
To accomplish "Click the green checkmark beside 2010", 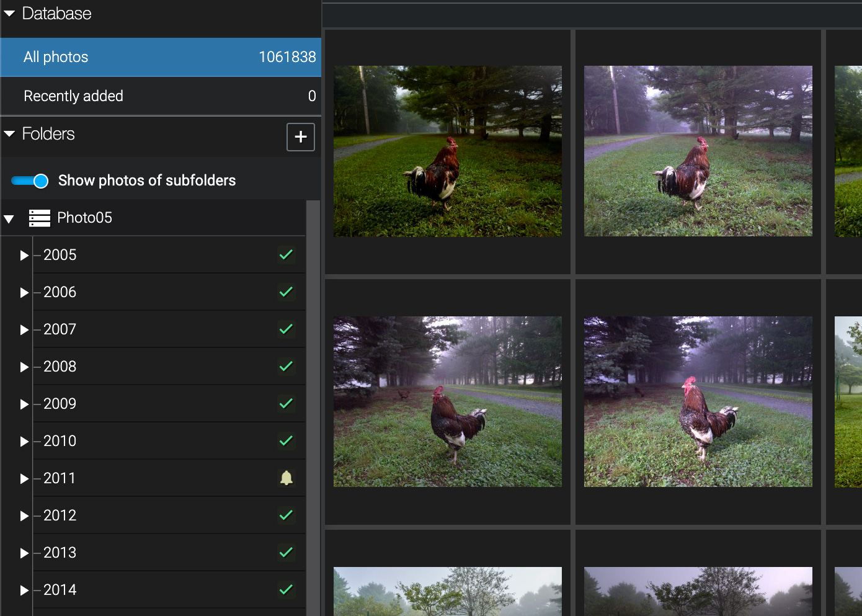I will 286,440.
